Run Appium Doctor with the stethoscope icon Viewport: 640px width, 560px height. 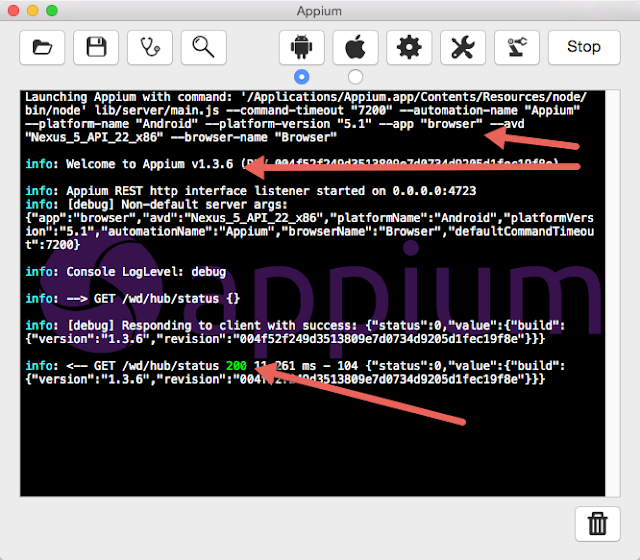(x=150, y=47)
